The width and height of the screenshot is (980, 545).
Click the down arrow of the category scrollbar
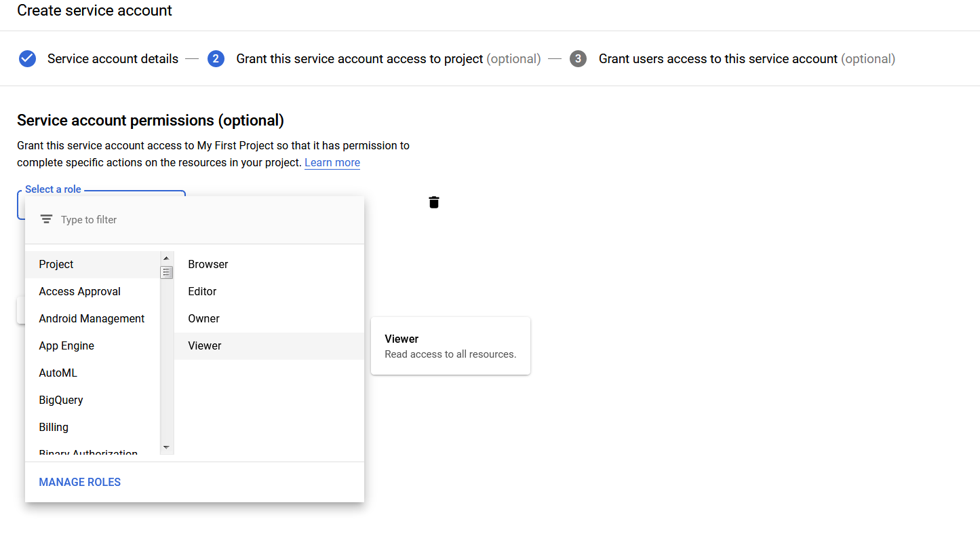coord(166,447)
